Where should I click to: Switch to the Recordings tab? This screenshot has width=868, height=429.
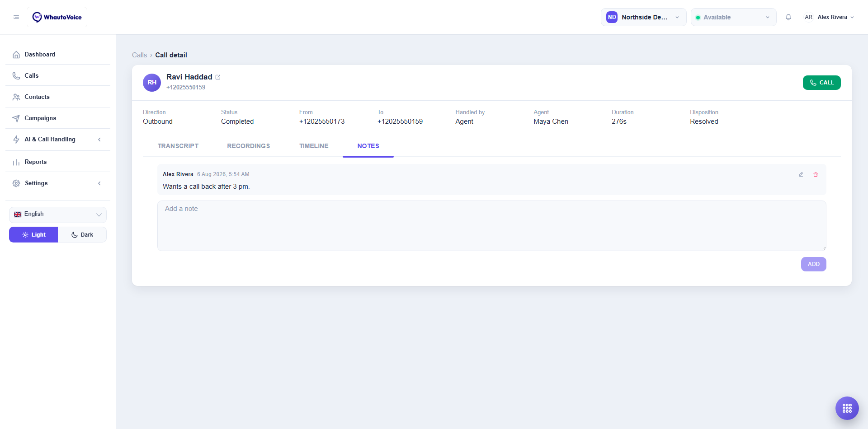249,146
